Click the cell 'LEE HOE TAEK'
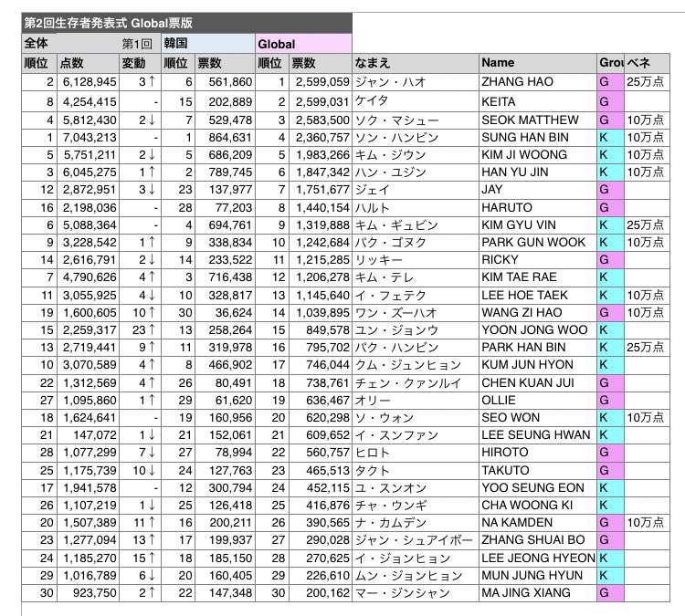The width and height of the screenshot is (685, 616). [538, 296]
